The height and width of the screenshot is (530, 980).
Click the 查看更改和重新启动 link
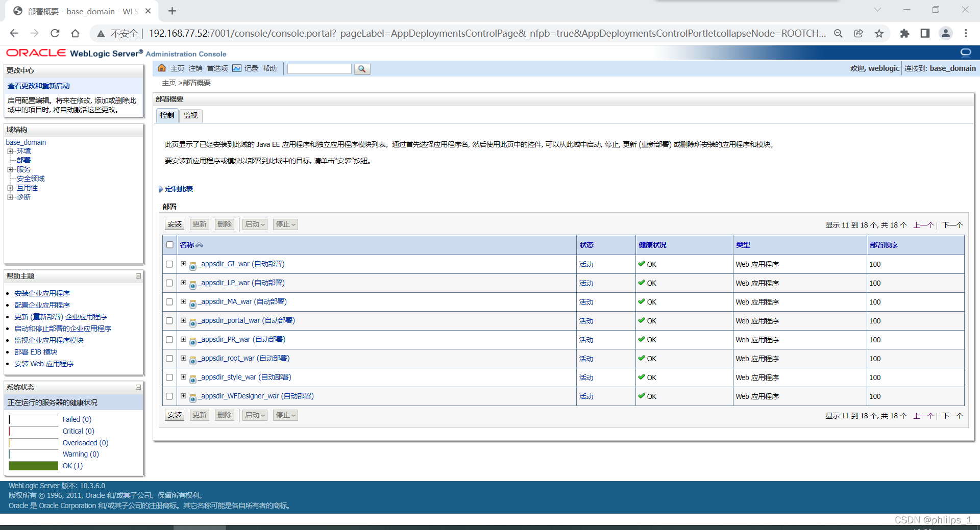(39, 86)
